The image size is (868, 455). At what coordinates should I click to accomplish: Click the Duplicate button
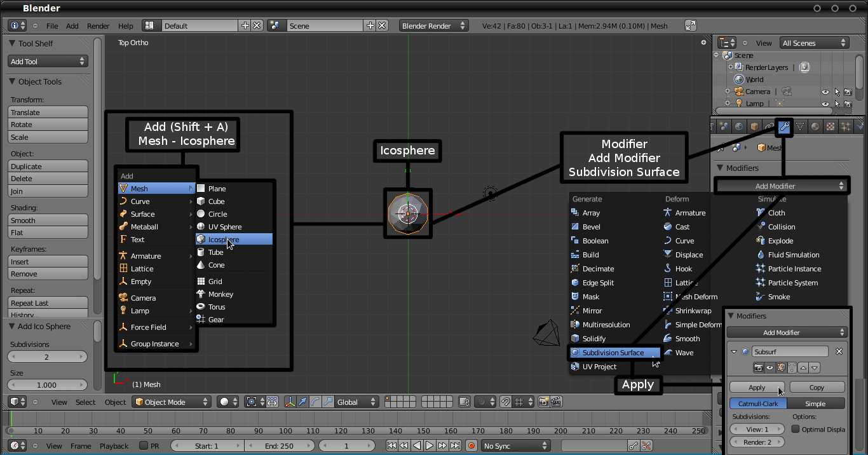(48, 166)
